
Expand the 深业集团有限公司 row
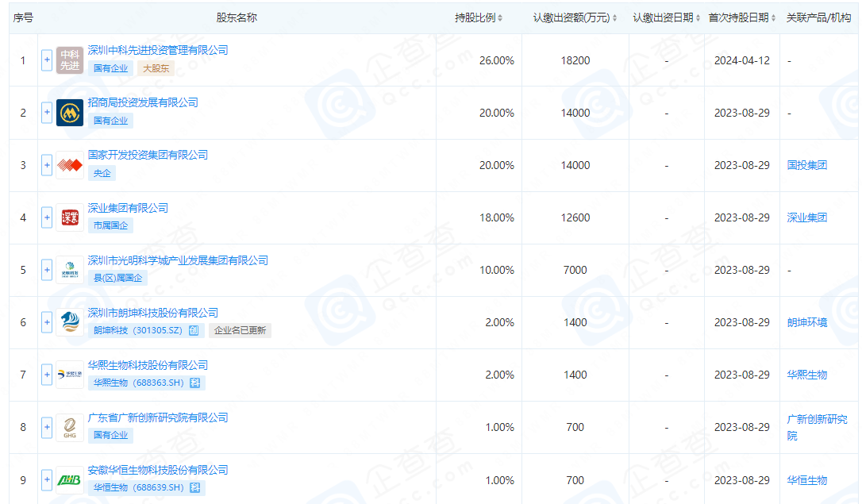[x=47, y=217]
